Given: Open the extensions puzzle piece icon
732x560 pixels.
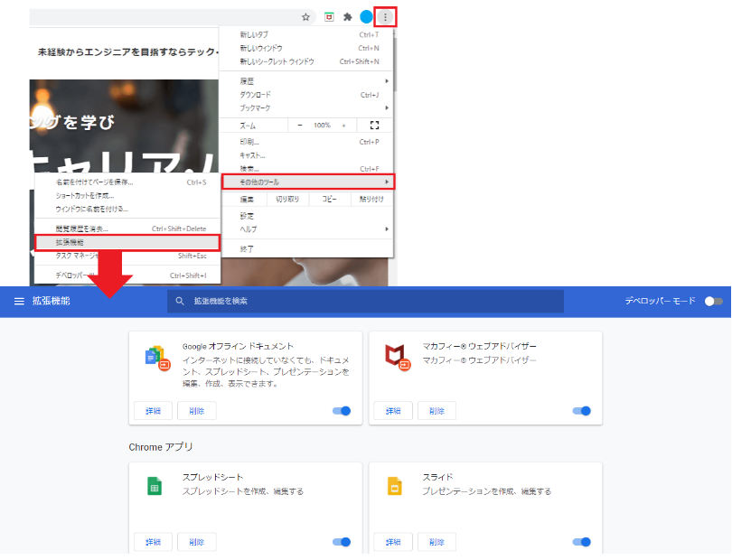Looking at the screenshot, I should pyautogui.click(x=348, y=17).
